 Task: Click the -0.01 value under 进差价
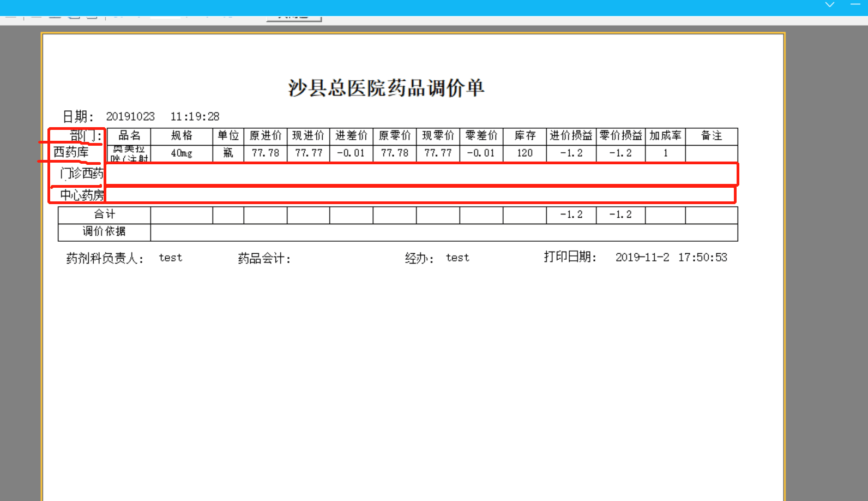click(x=351, y=153)
